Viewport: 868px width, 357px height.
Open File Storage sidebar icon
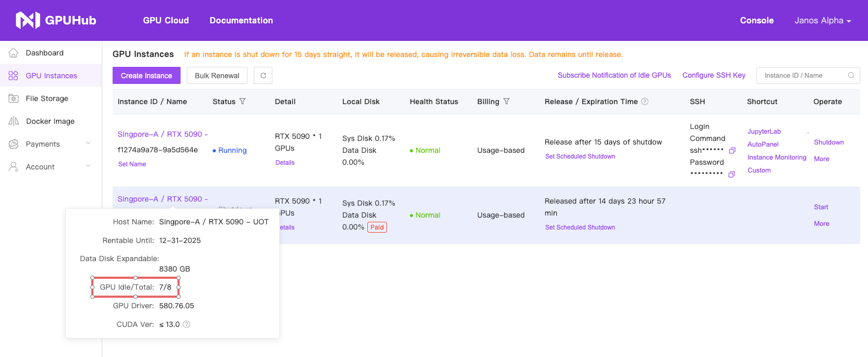pyautogui.click(x=13, y=98)
